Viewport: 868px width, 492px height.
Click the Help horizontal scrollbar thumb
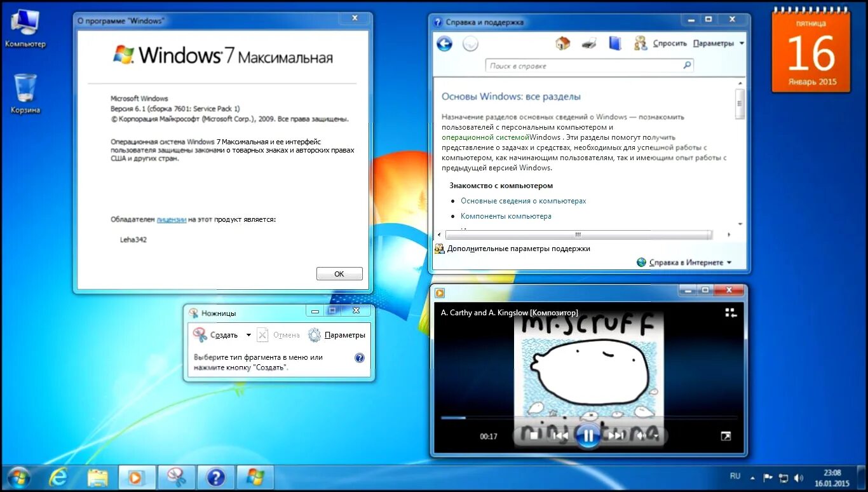coord(578,235)
